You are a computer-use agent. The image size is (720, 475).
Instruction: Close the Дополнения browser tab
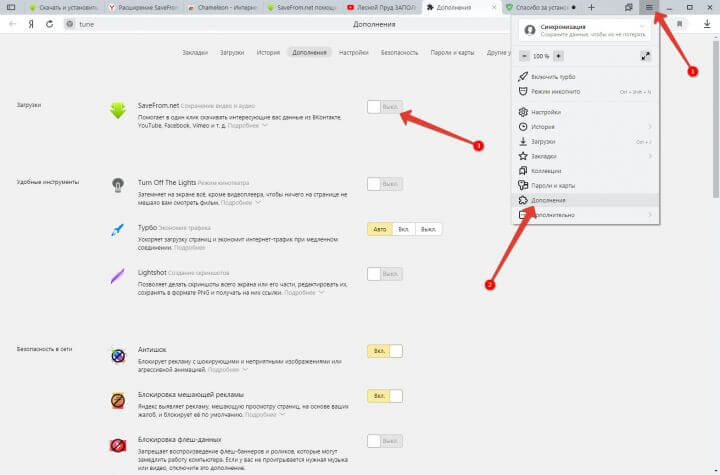pyautogui.click(x=494, y=7)
